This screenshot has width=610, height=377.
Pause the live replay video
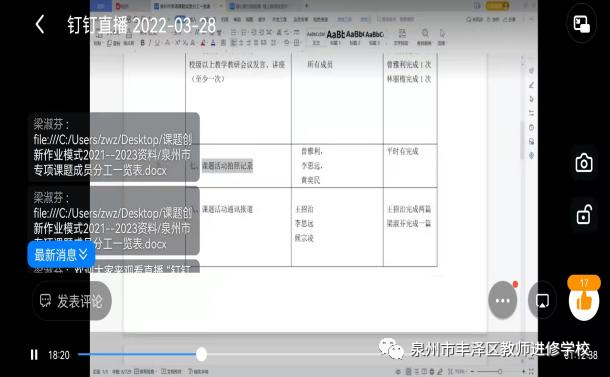34,354
